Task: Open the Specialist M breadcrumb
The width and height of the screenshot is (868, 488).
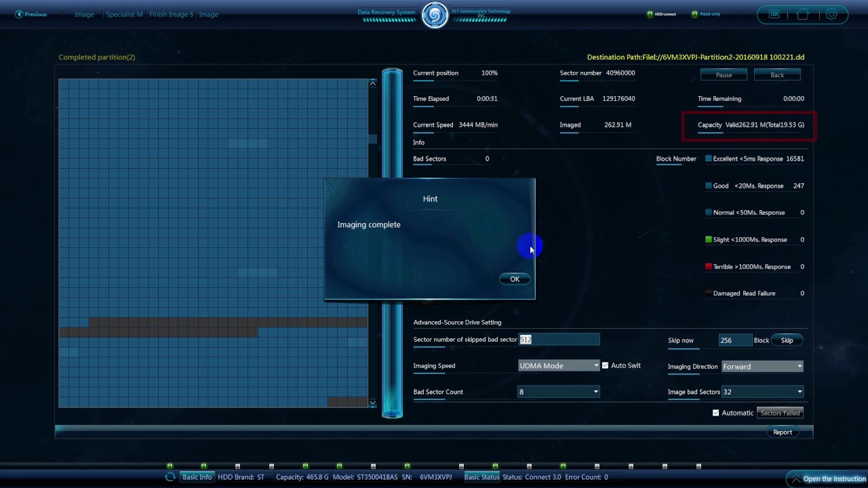Action: point(124,14)
